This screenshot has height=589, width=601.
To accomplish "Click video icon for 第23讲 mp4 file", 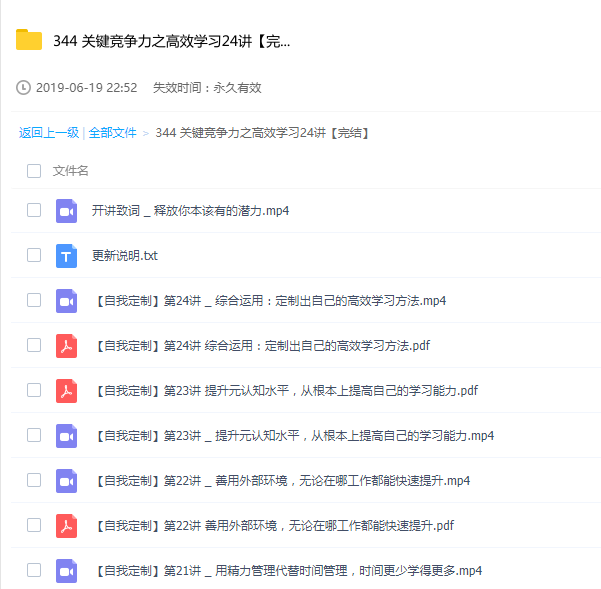I will pos(66,436).
